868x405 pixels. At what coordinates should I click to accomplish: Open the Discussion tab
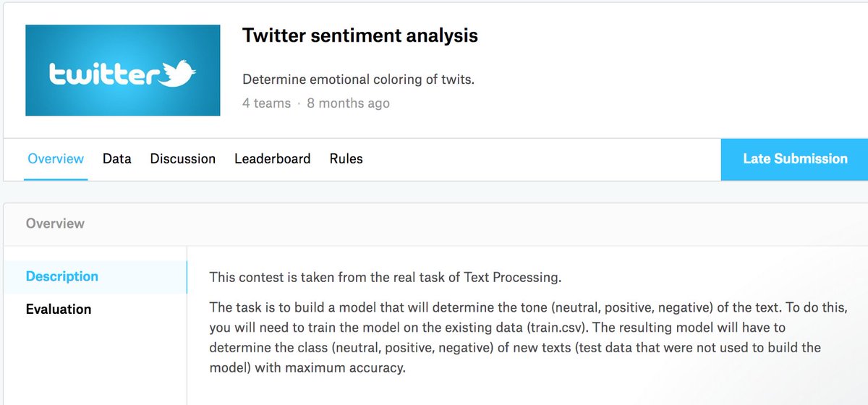[183, 158]
